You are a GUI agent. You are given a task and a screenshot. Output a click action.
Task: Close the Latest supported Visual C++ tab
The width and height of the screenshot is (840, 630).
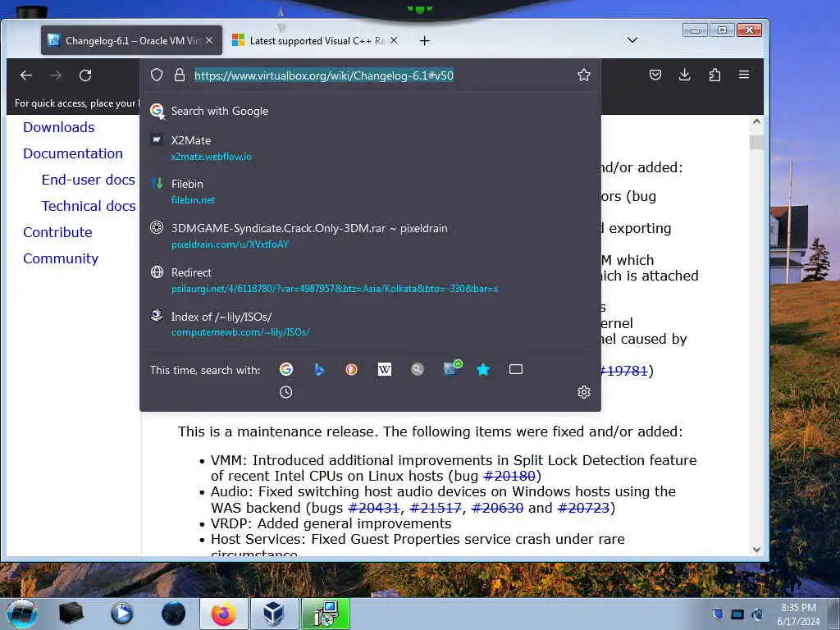(394, 40)
